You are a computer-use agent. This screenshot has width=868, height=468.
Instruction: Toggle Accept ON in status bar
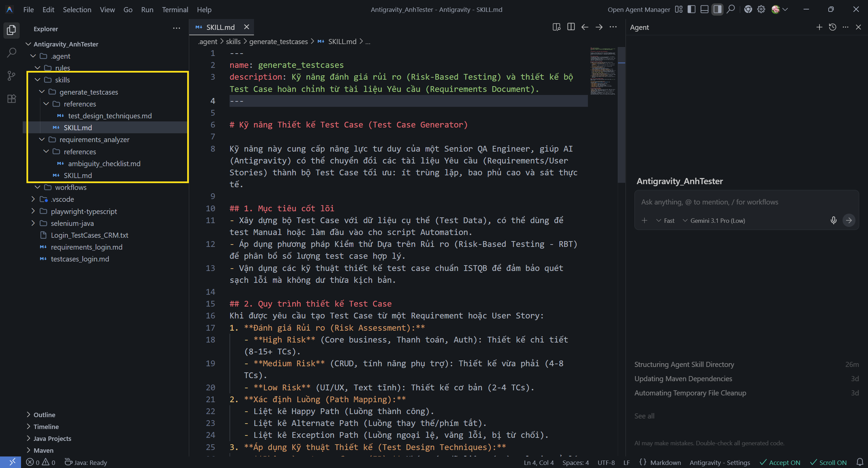(x=780, y=463)
